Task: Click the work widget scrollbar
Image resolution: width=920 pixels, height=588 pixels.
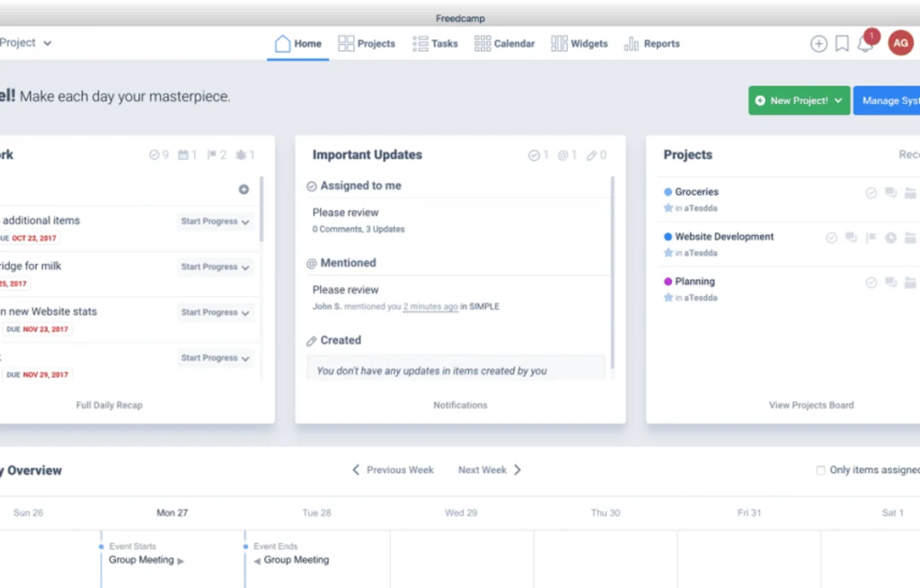Action: click(x=261, y=208)
